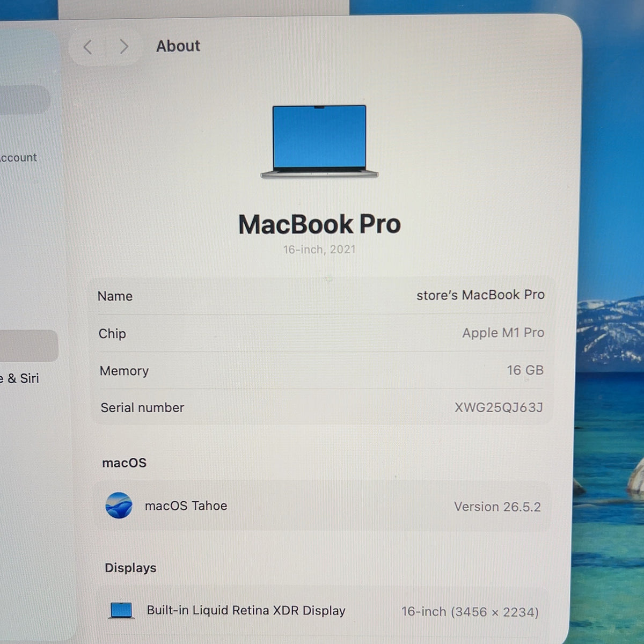
Task: Go forward with the right chevron
Action: tap(123, 47)
